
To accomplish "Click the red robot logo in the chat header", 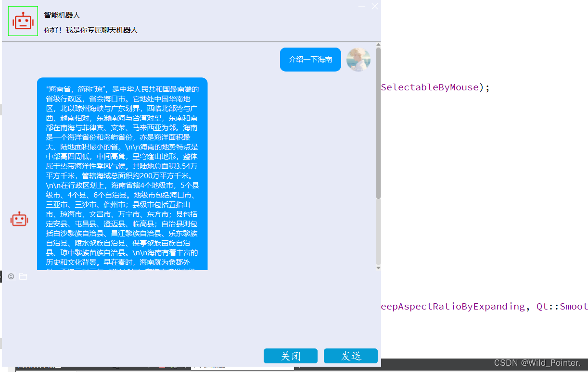I will (x=23, y=21).
